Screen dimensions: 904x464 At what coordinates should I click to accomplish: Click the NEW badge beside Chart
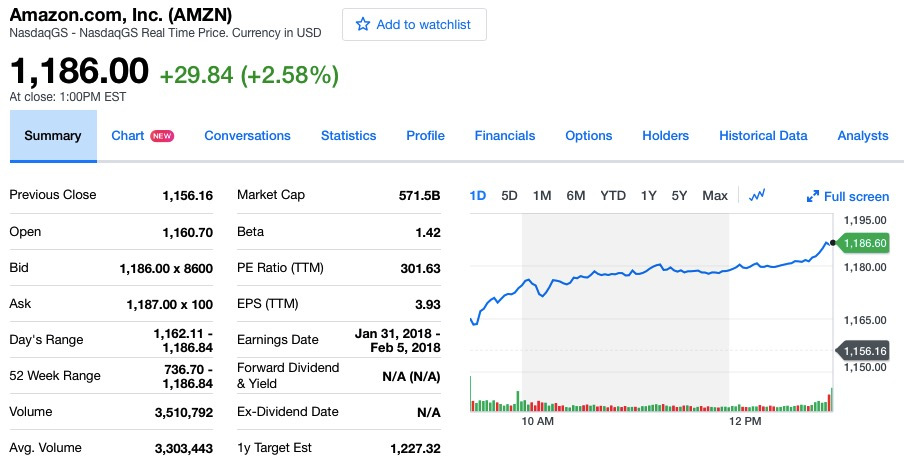tap(162, 136)
